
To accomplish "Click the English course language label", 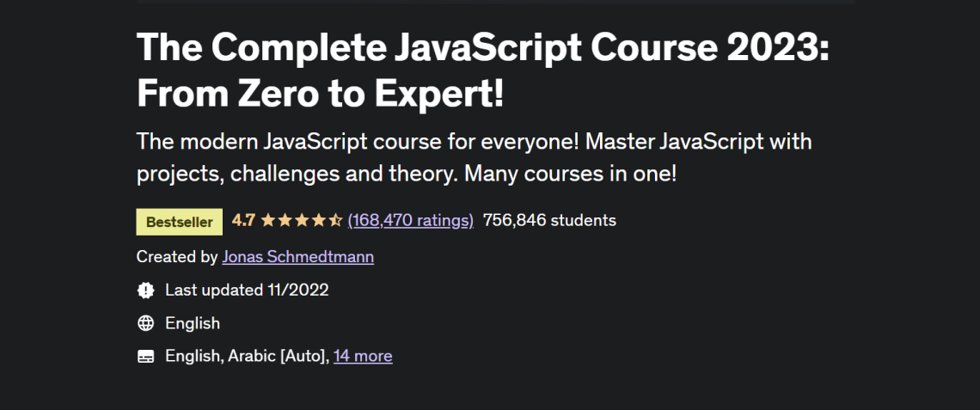I will click(x=193, y=323).
